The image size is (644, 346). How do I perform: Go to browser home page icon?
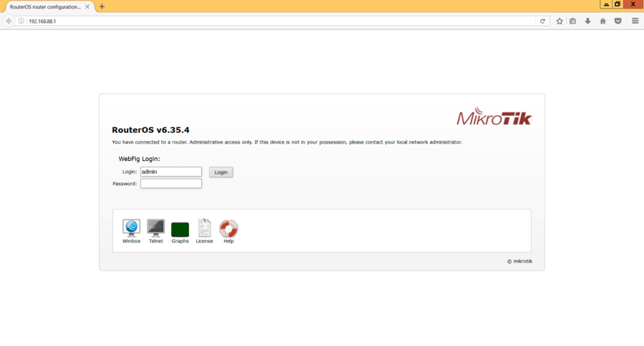603,21
